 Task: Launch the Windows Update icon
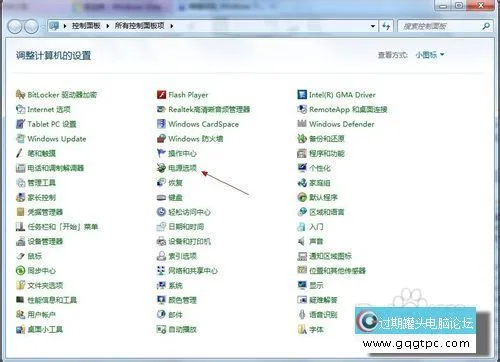(20, 139)
